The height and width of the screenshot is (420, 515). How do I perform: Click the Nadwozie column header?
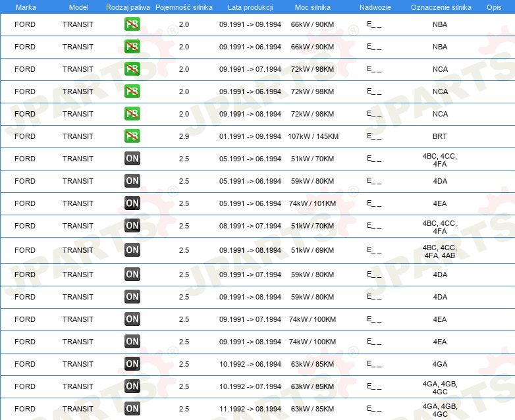pos(375,7)
